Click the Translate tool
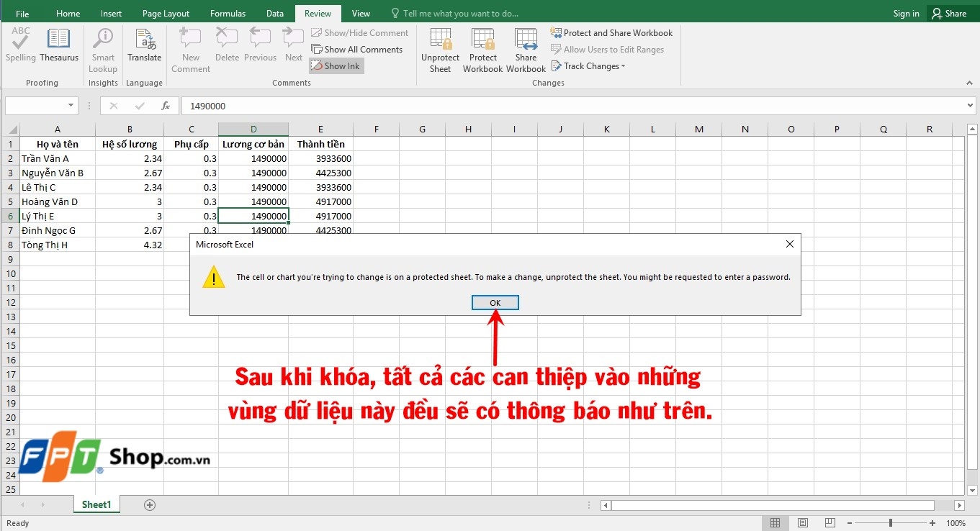This screenshot has width=980, height=531. 144,47
